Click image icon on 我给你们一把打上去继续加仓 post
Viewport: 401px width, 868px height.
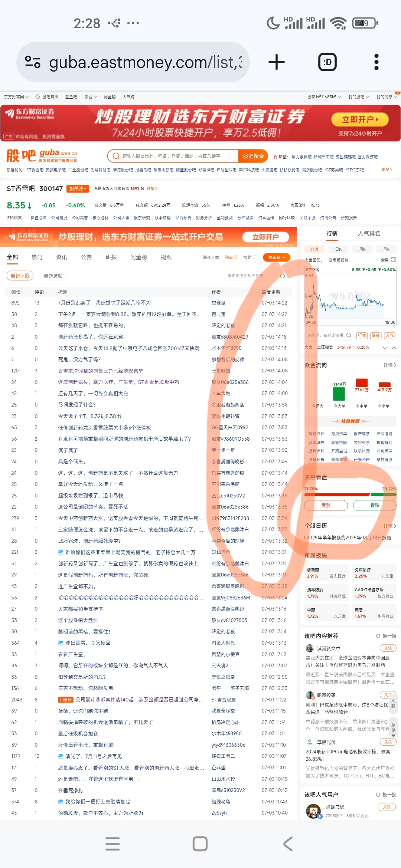pos(61,802)
